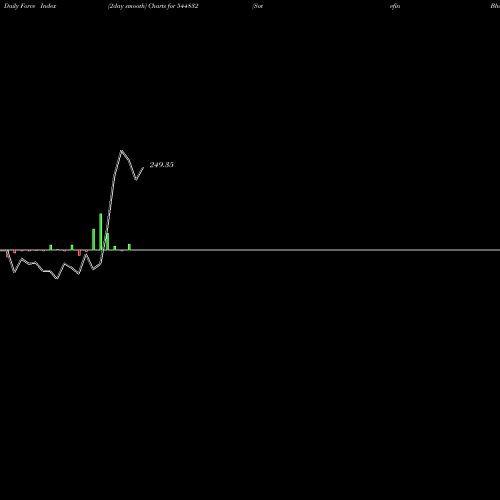Click the green bar right of the tallest
The image size is (500, 500).
pyautogui.click(x=108, y=242)
